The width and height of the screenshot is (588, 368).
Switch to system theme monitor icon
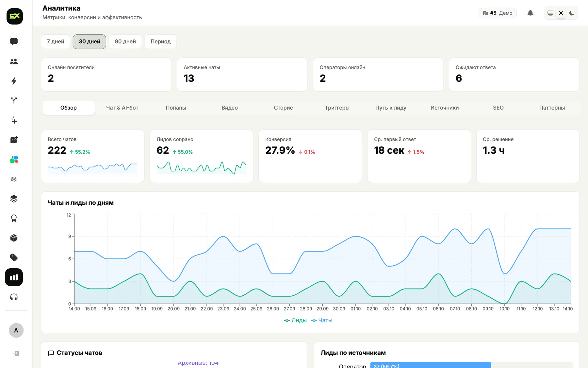(550, 13)
